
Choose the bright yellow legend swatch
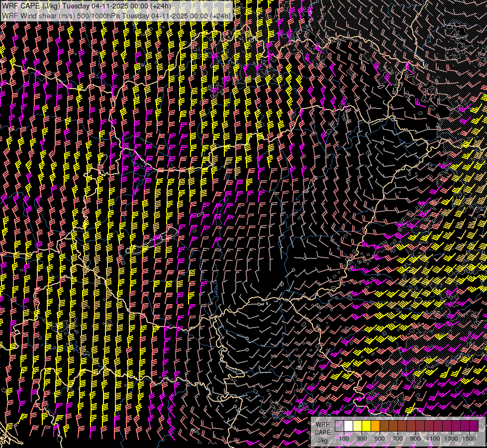(x=367, y=426)
